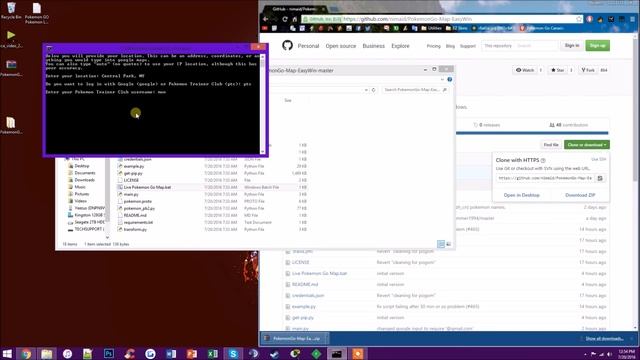Open PowerPoint from the taskbar
Viewport: 640px width, 360px height.
coord(192,354)
